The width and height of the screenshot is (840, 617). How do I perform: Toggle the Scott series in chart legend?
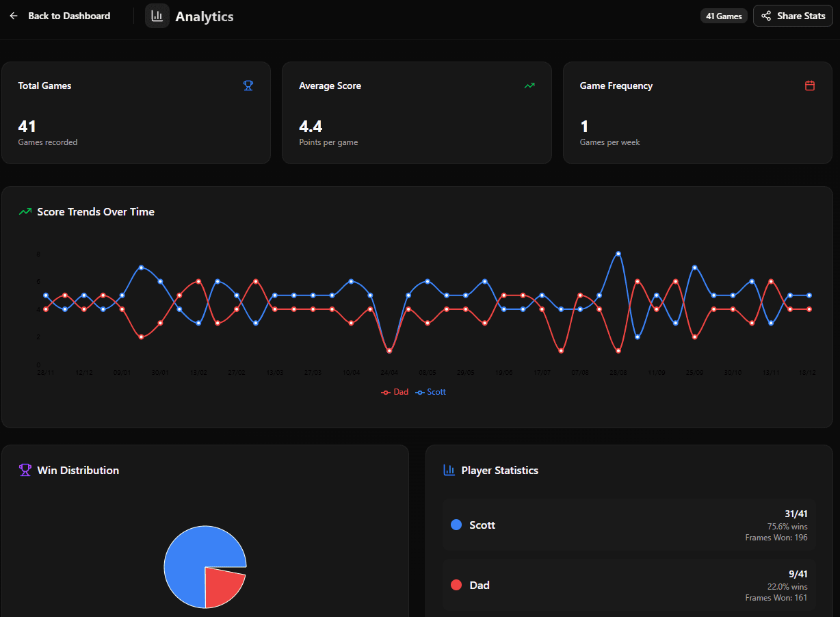432,392
